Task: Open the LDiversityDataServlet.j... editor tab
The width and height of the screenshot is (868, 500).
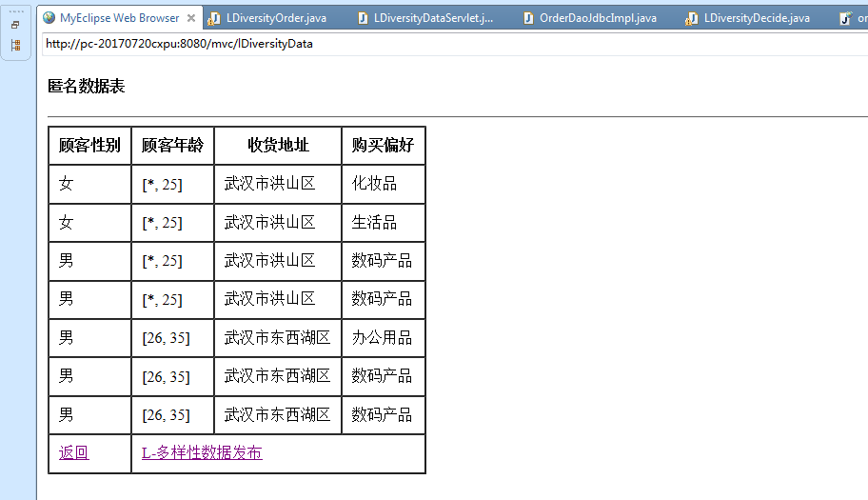Action: (x=433, y=18)
